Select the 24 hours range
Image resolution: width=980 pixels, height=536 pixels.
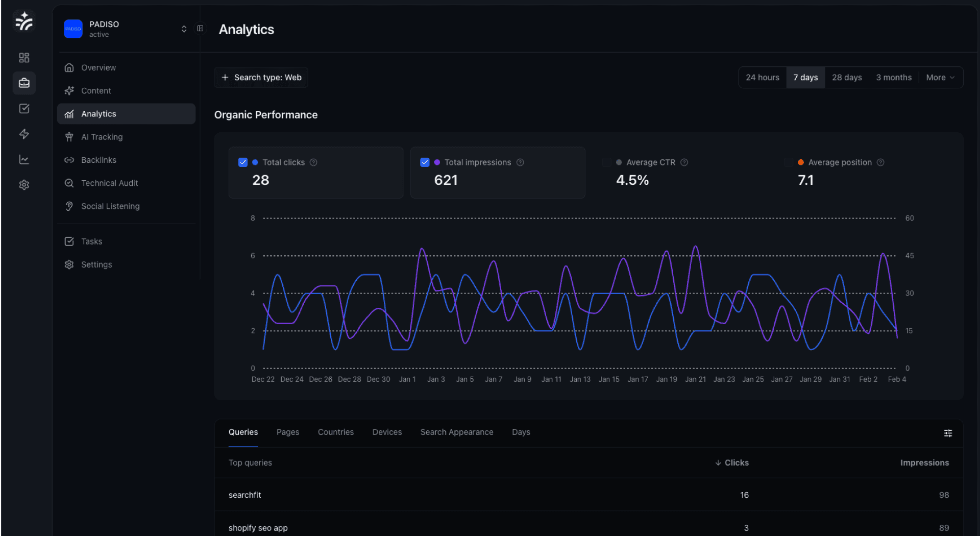[x=763, y=78]
